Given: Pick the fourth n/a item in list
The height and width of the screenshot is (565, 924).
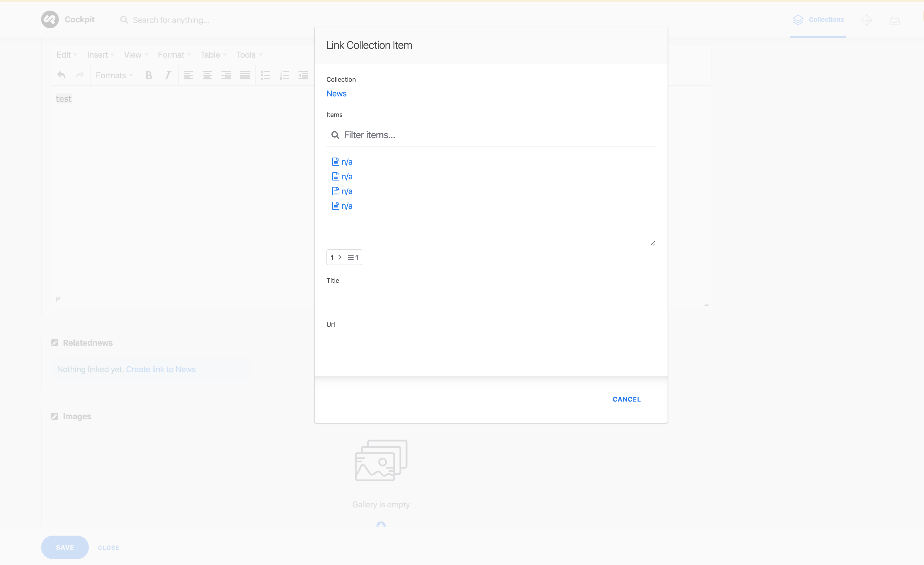Looking at the screenshot, I should click(x=346, y=206).
